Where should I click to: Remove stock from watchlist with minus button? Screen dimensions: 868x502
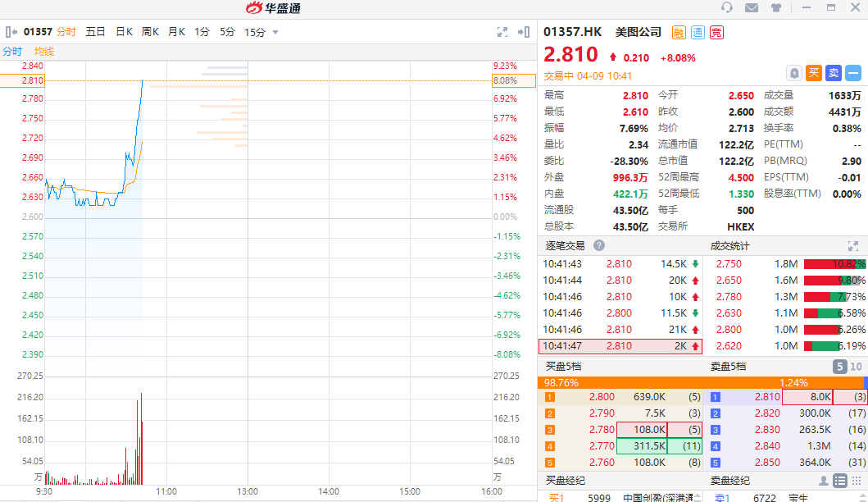tap(853, 73)
